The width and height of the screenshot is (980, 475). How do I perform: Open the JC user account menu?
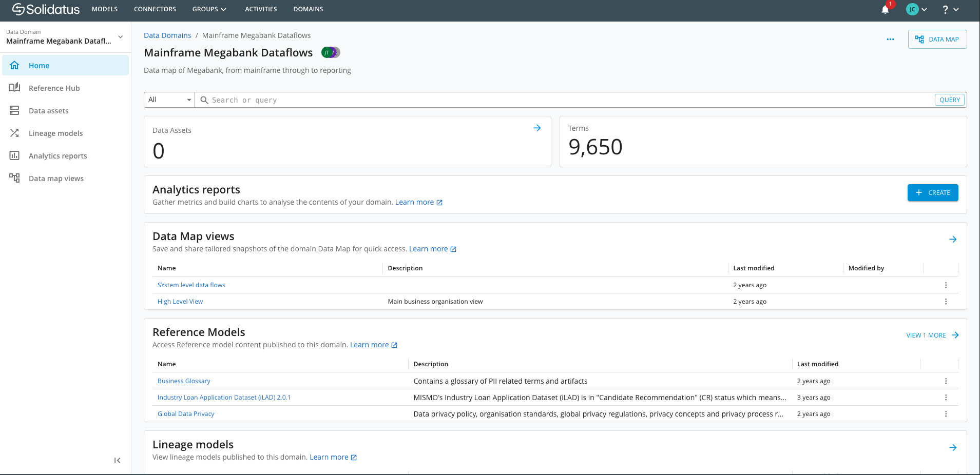pos(916,9)
